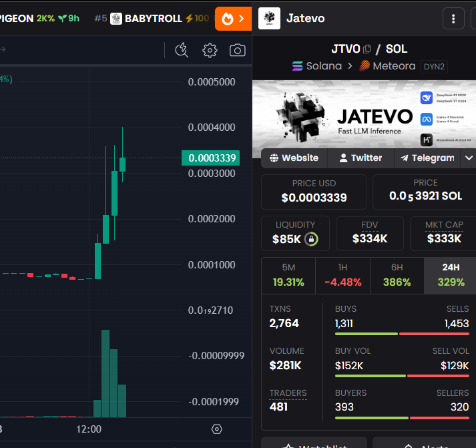Click the buy vol versus sell vol bar
Screen dimensions: 476x448
point(402,376)
